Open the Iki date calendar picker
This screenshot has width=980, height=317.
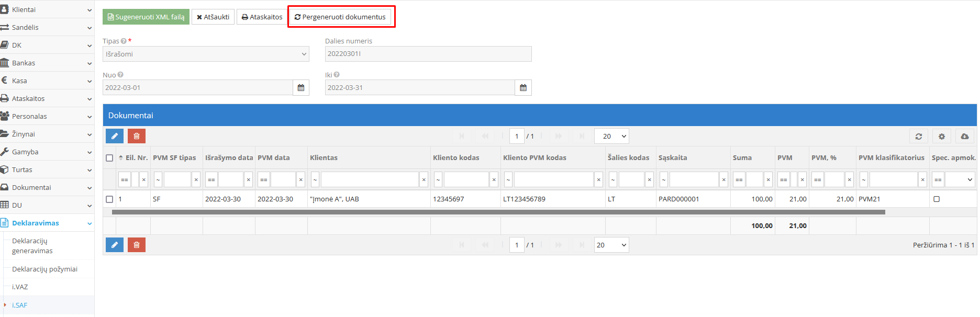[523, 88]
